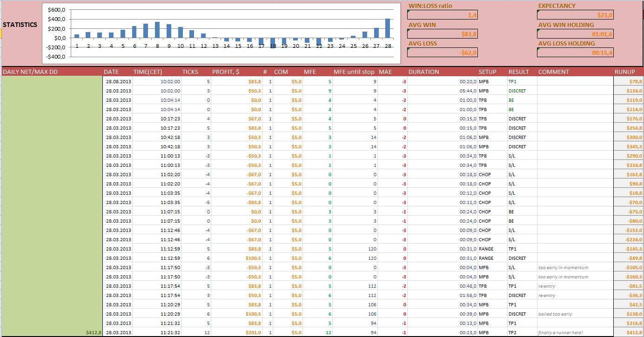
Task: Select the AVG LOSS value -$62,0
Action: coord(442,53)
